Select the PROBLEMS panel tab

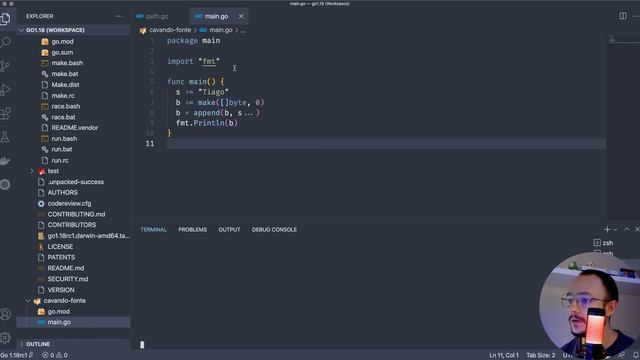193,229
